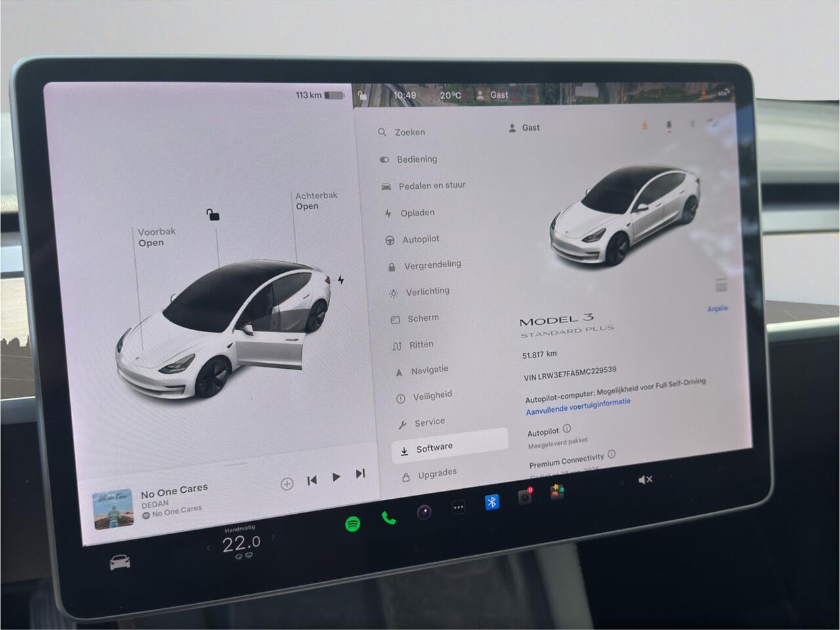Expand the Autopilot info circle

click(x=567, y=429)
